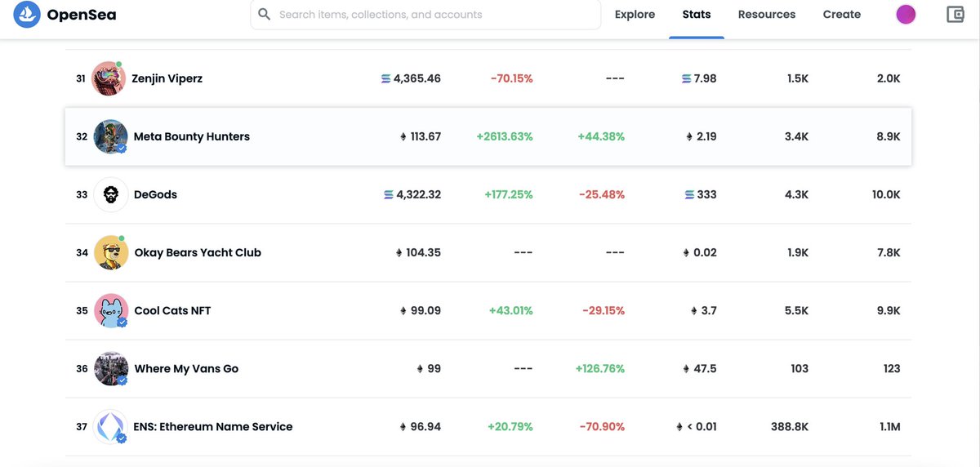
Task: Click the 10.0K items value
Action: (886, 195)
